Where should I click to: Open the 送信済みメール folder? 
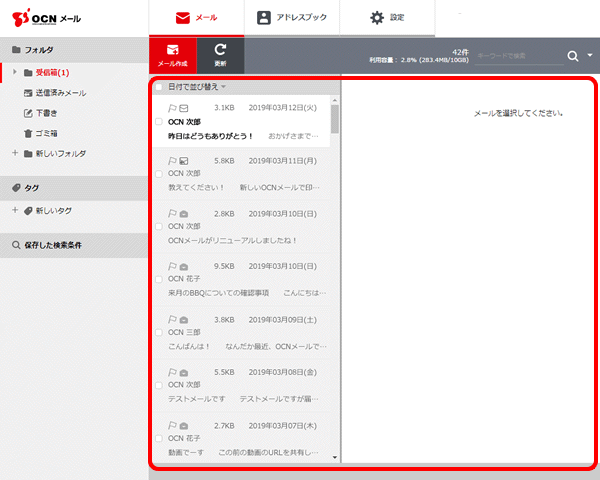61,93
